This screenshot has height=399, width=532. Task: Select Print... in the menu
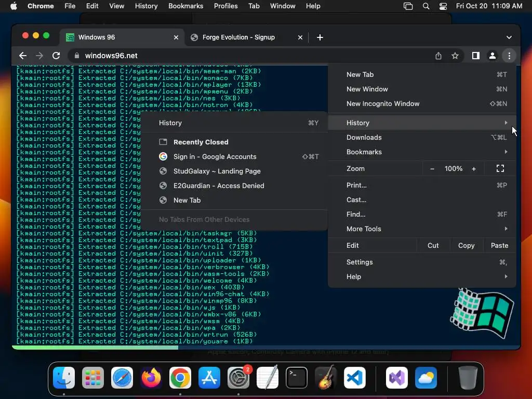click(422, 185)
